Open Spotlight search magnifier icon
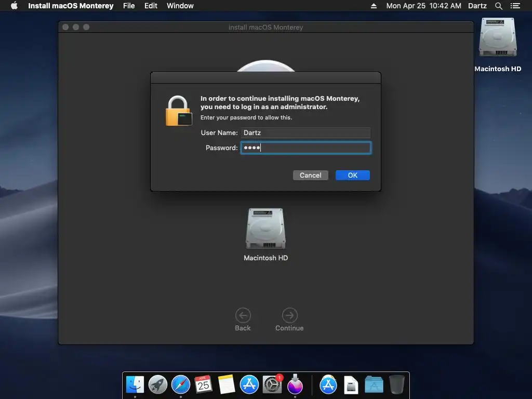532x399 pixels. (498, 6)
